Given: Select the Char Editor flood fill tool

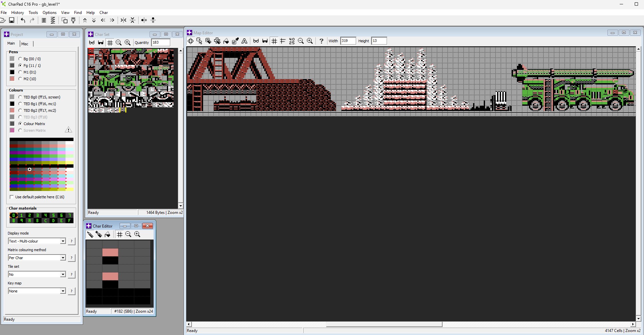Looking at the screenshot, I should click(x=108, y=235).
